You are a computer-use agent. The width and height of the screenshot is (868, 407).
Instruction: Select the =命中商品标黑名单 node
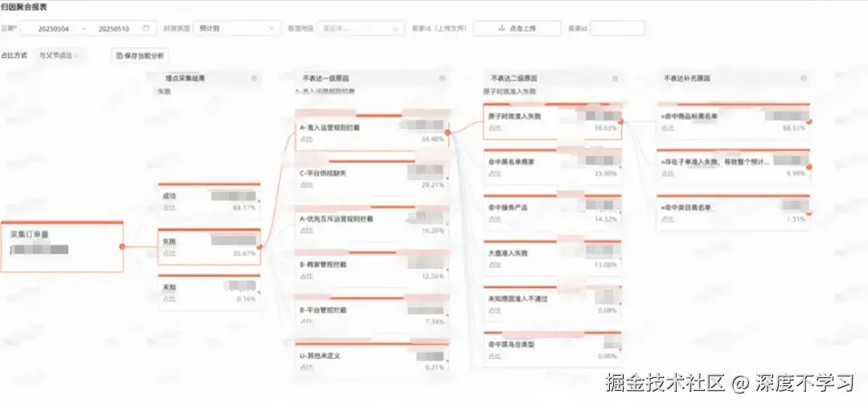[x=734, y=121]
